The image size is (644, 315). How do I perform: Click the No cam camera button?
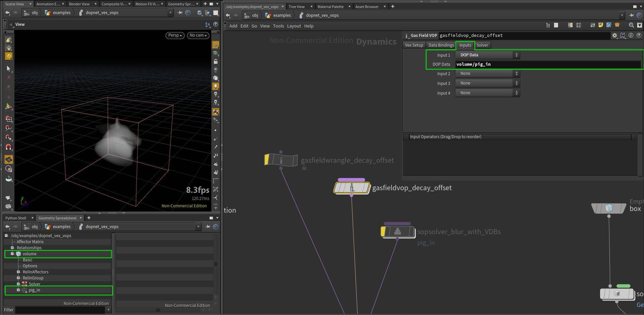198,35
